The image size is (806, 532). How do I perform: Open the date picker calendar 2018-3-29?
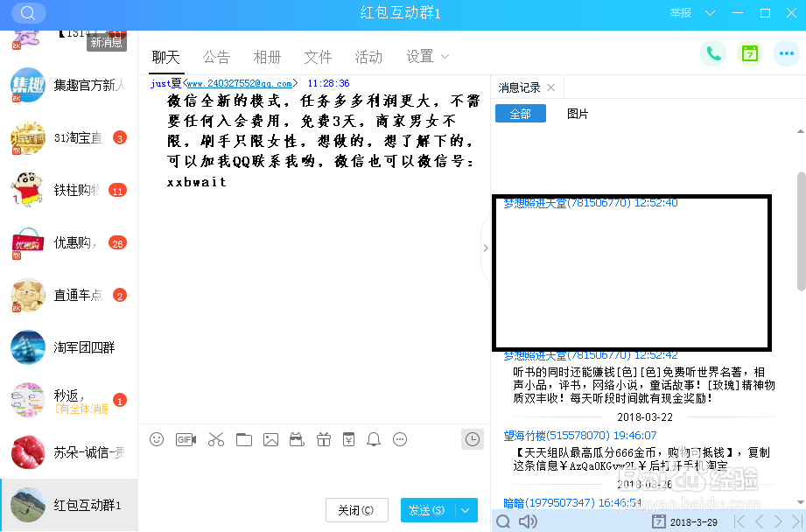pyautogui.click(x=684, y=521)
